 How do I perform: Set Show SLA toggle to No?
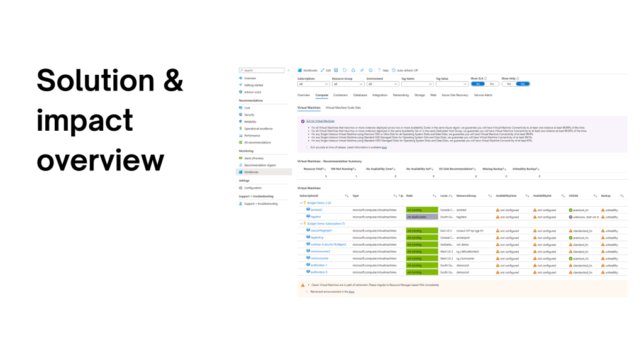tap(491, 84)
